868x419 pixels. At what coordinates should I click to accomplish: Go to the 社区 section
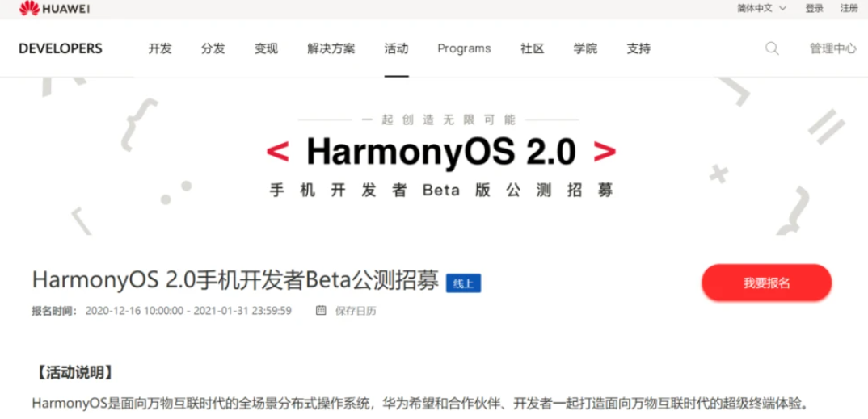[533, 48]
